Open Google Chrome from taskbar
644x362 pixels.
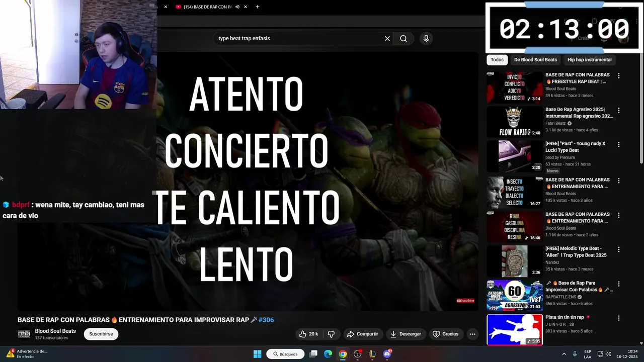[343, 354]
